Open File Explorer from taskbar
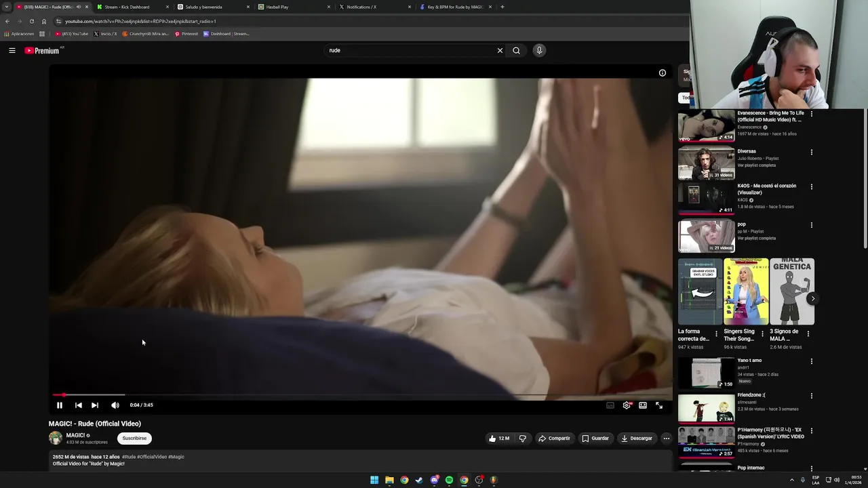Viewport: 868px width, 488px height. coord(389,480)
